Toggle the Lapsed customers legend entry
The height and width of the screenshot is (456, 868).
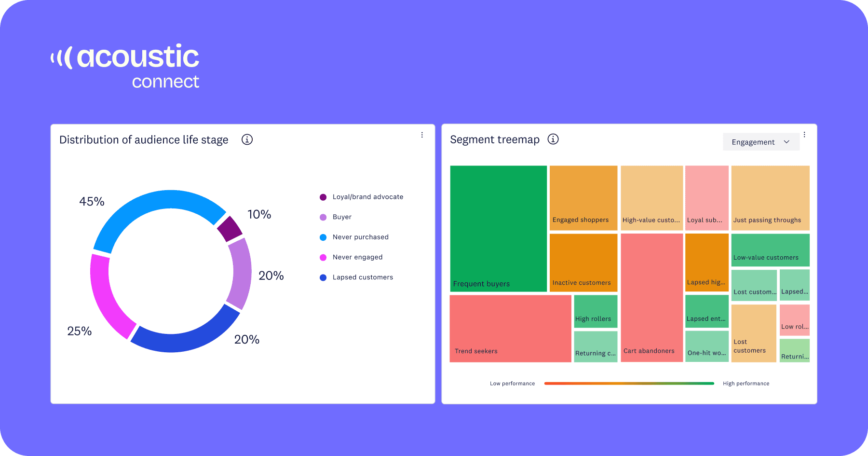[x=362, y=277]
